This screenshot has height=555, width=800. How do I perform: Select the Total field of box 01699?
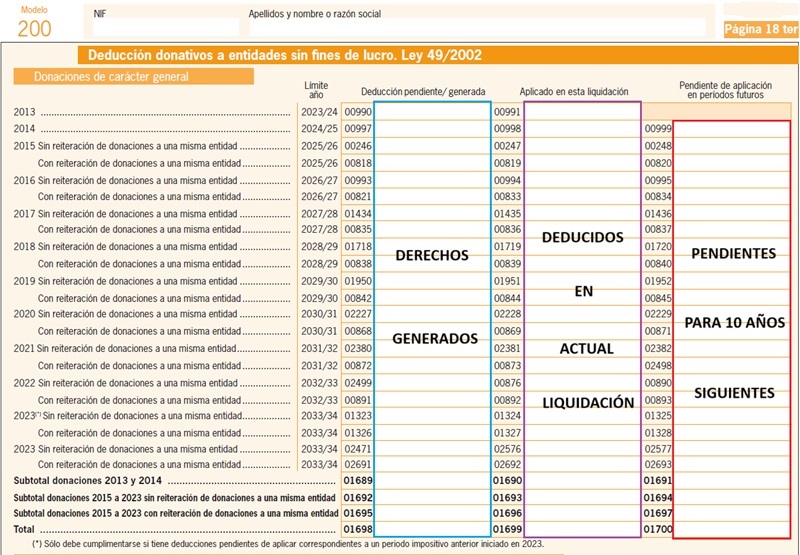click(582, 529)
